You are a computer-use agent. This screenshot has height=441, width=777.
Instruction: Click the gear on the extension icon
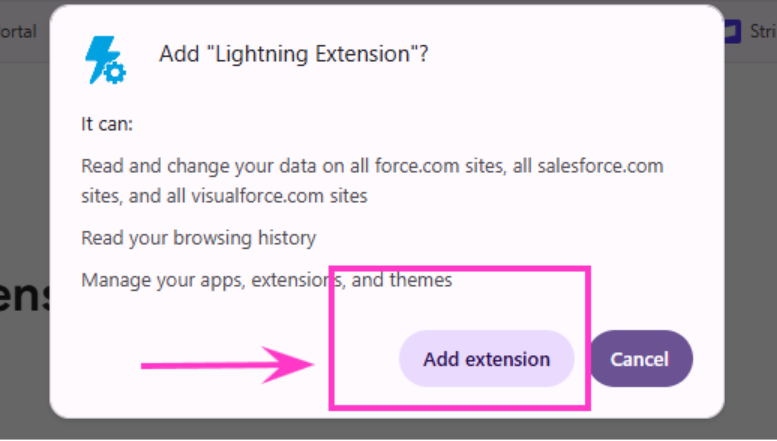click(115, 74)
